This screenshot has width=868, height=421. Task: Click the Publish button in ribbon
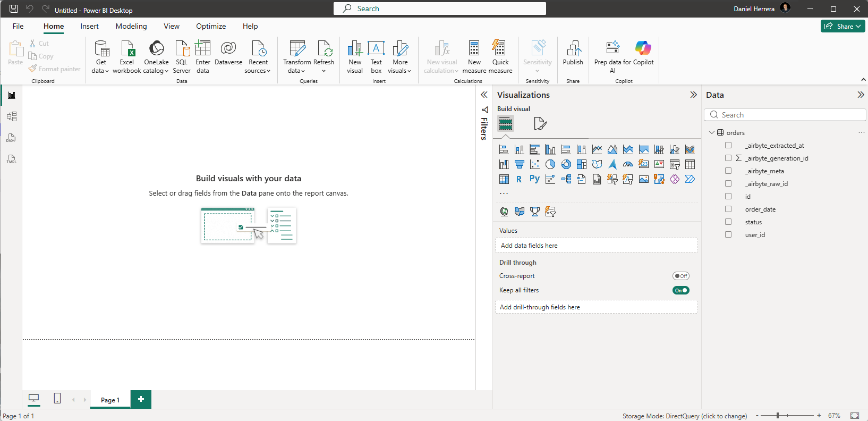pyautogui.click(x=573, y=54)
